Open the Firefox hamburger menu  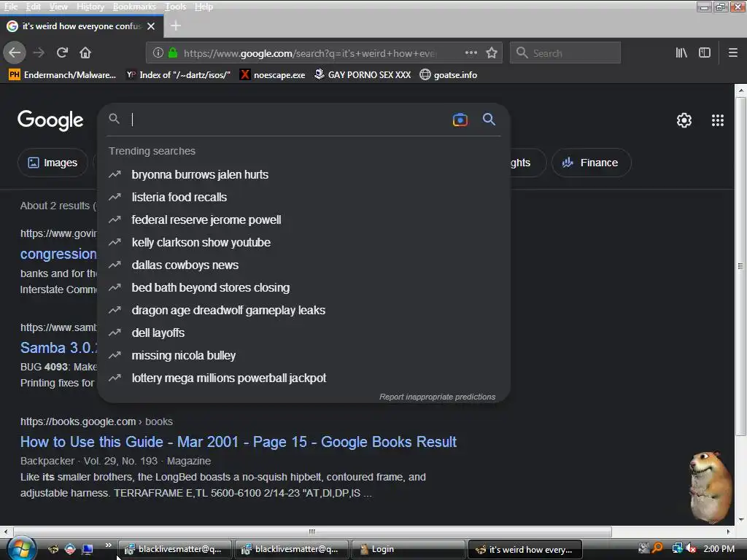click(732, 52)
